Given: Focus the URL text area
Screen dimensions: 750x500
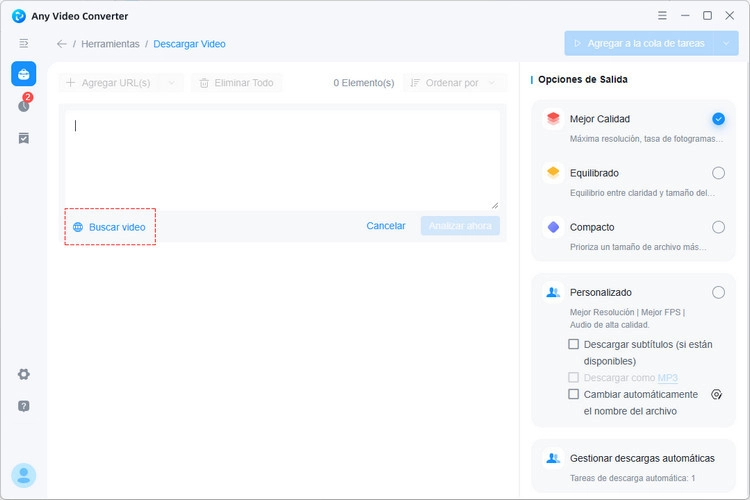Looking at the screenshot, I should click(x=283, y=160).
